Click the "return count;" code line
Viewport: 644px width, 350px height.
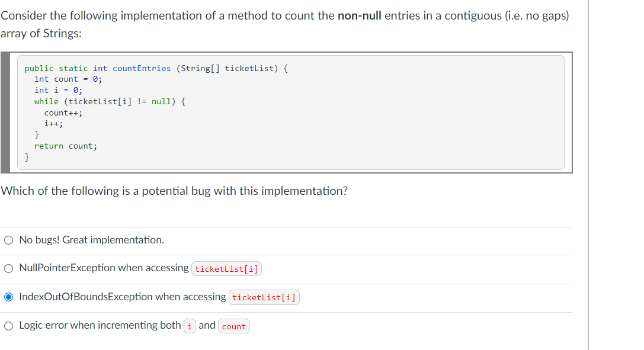66,146
